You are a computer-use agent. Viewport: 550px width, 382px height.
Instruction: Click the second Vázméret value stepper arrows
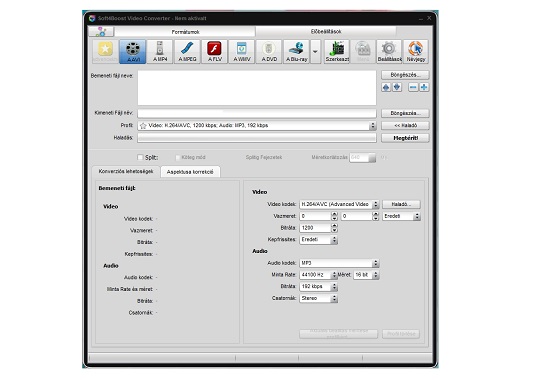point(376,216)
